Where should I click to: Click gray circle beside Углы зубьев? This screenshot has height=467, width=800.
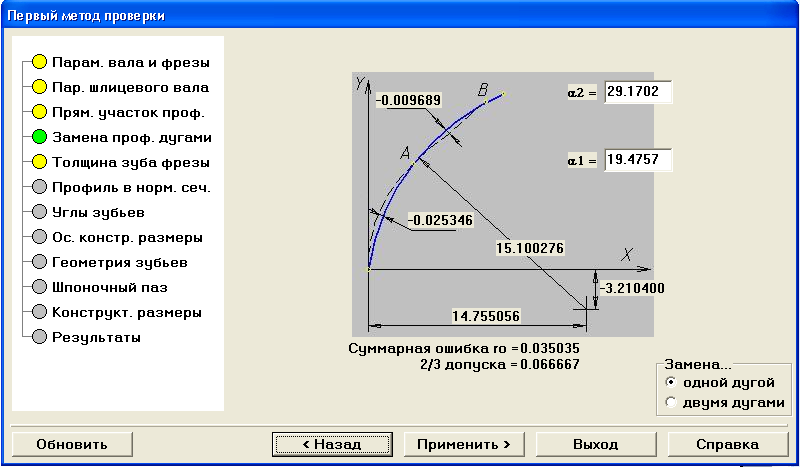point(39,212)
